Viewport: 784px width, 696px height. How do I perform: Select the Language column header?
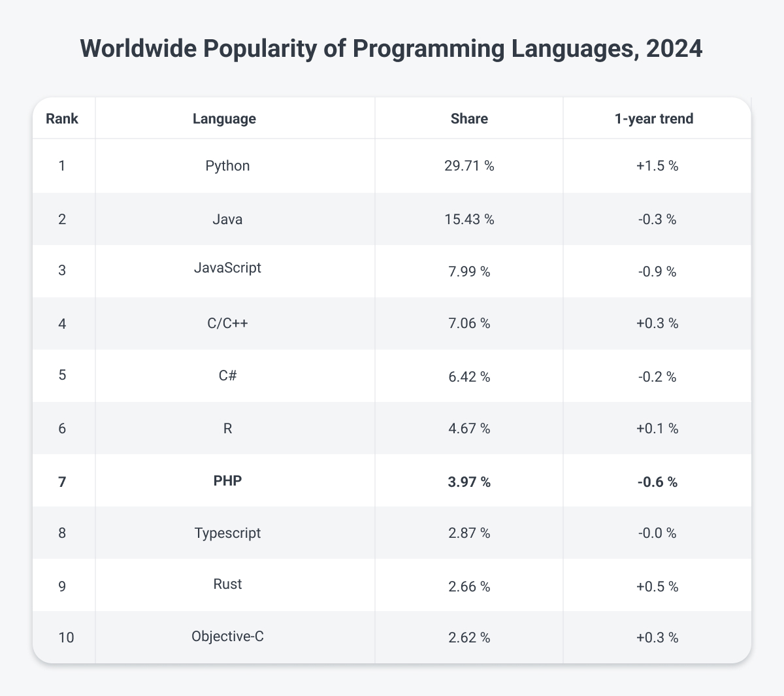click(224, 118)
